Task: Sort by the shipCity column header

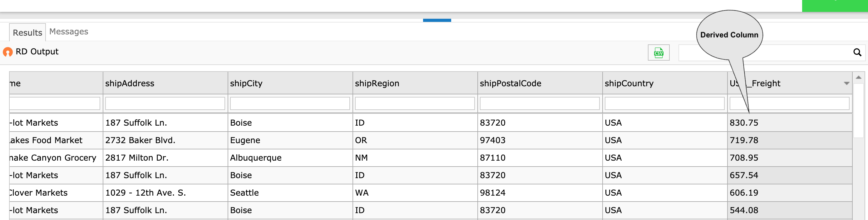Action: [246, 83]
